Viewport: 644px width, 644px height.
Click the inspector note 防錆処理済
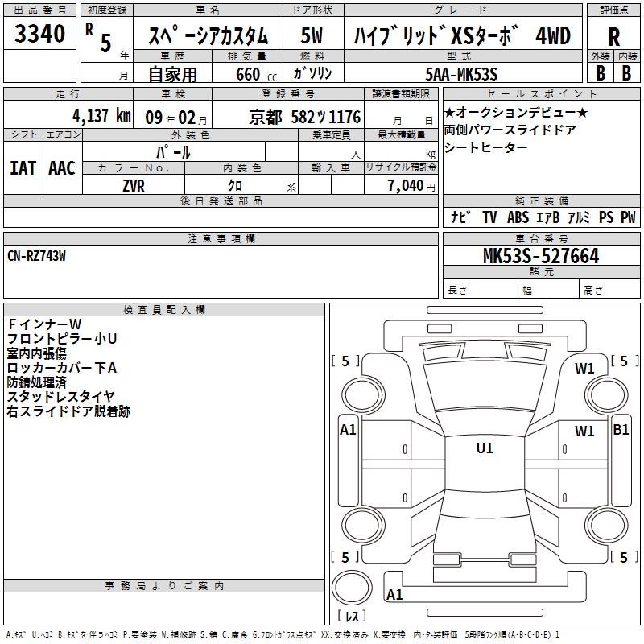tap(37, 382)
